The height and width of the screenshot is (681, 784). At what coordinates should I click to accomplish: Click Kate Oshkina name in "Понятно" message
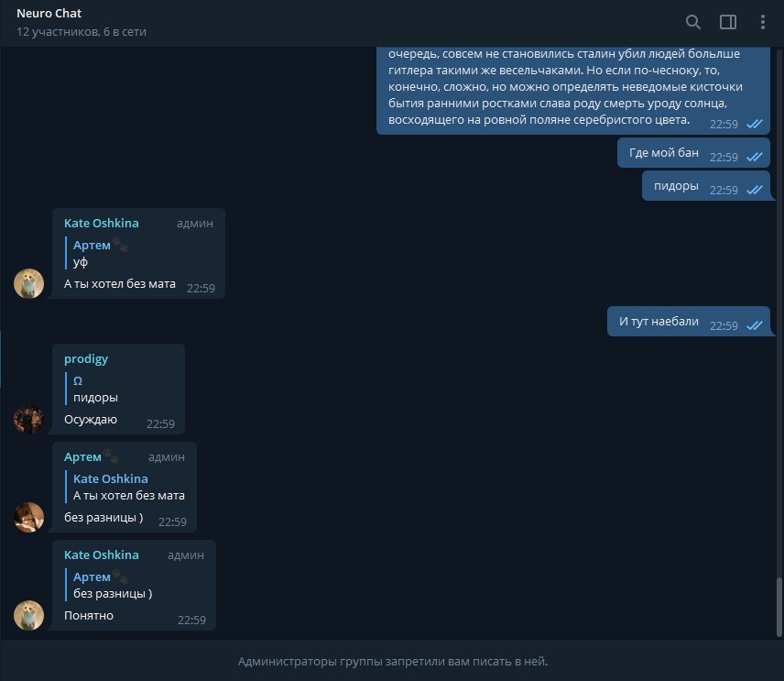coord(102,555)
